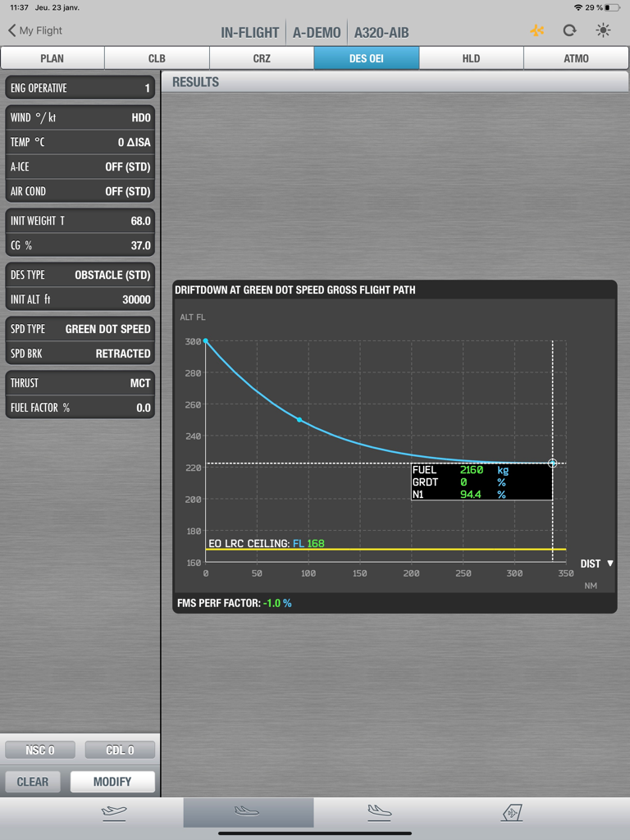The height and width of the screenshot is (840, 630).
Task: Edit INIT ALT 30000 field
Action: [80, 299]
